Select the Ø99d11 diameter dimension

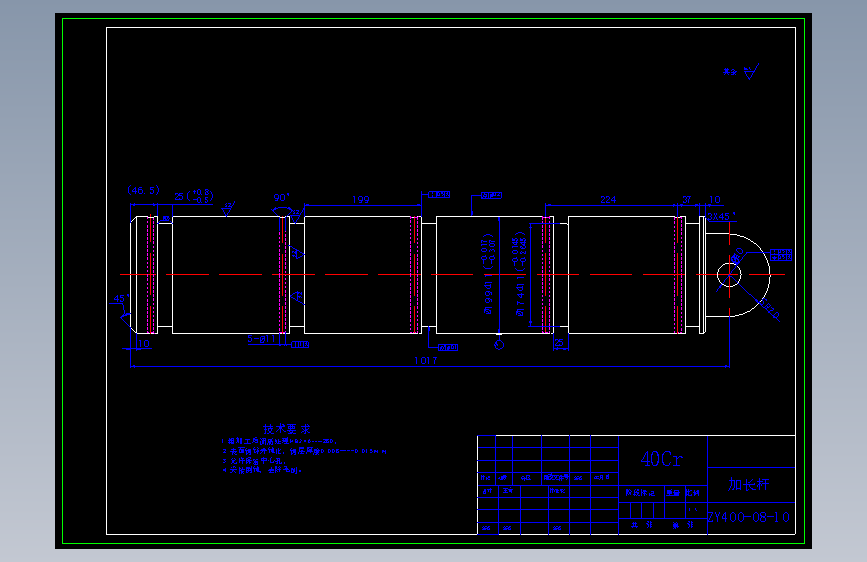488,274
